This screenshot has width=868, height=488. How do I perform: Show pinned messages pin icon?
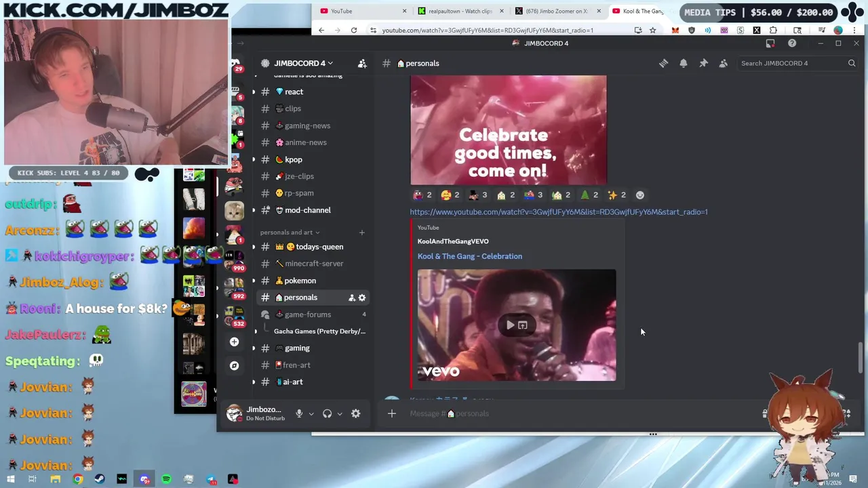coord(703,63)
